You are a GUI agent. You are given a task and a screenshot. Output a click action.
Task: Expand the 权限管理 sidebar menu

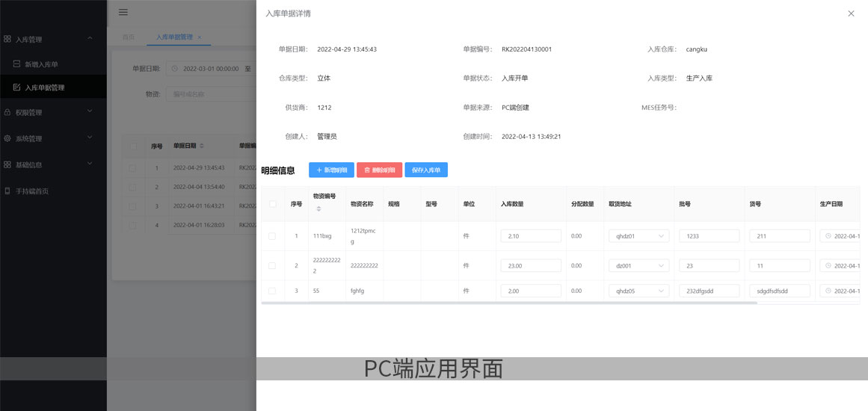52,112
